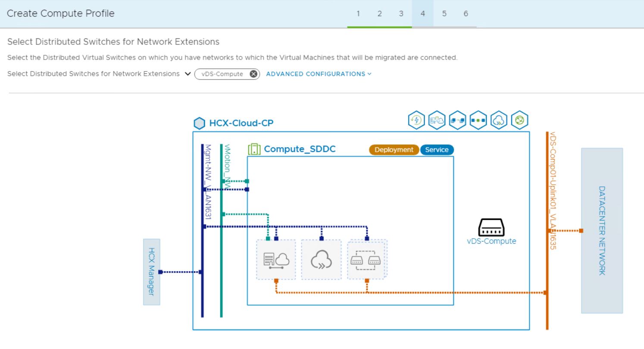Viewport: 644px width, 349px height.
Task: Click the Disaster Recovery globe hexagon icon
Action: pyautogui.click(x=519, y=120)
